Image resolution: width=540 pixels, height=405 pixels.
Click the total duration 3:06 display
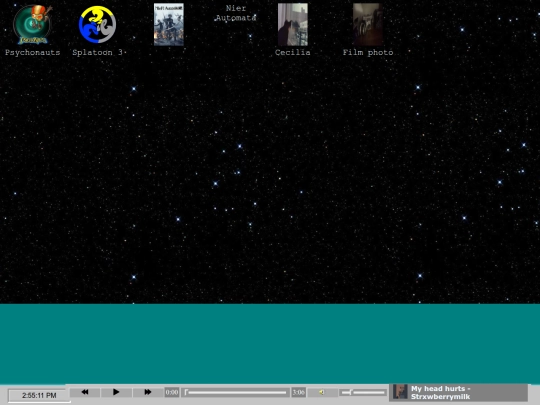299,392
